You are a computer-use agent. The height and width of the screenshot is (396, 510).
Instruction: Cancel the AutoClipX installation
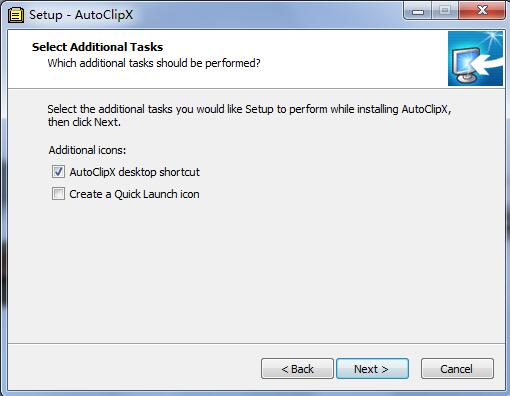coord(457,369)
